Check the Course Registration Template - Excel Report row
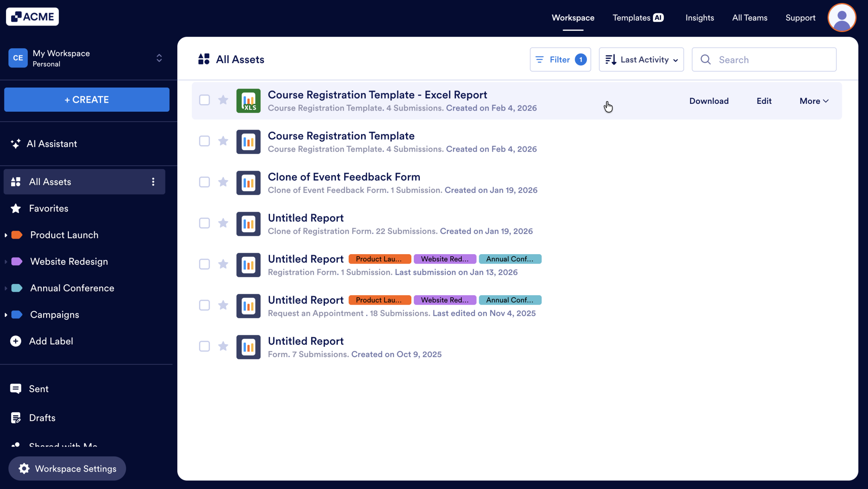The height and width of the screenshot is (489, 868). [204, 100]
